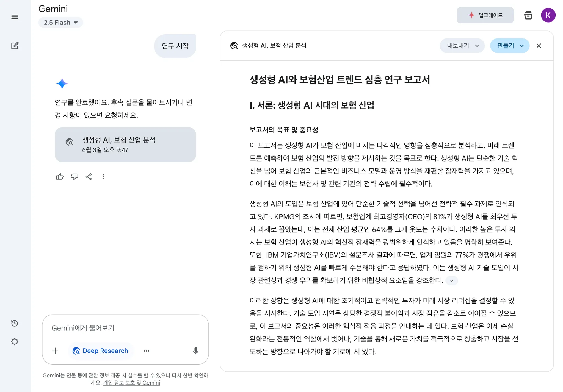
Task: Click the thumbs up feedback icon
Action: click(60, 177)
